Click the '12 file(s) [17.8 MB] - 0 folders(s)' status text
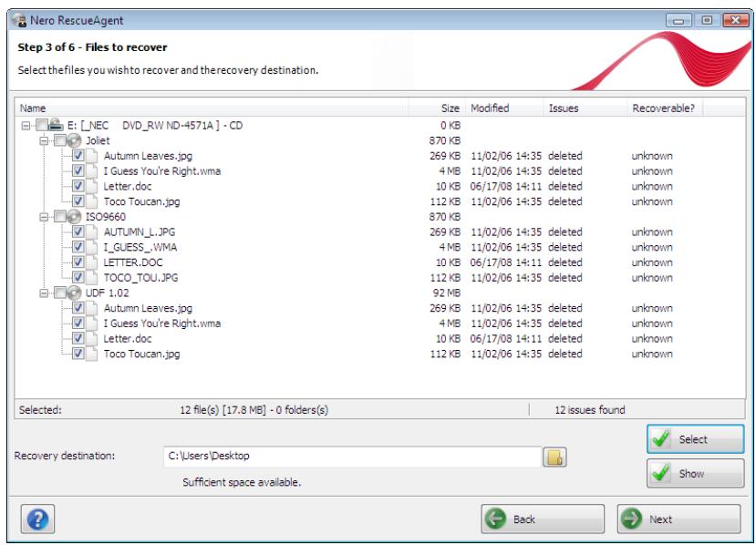The image size is (756, 545). pyautogui.click(x=254, y=410)
